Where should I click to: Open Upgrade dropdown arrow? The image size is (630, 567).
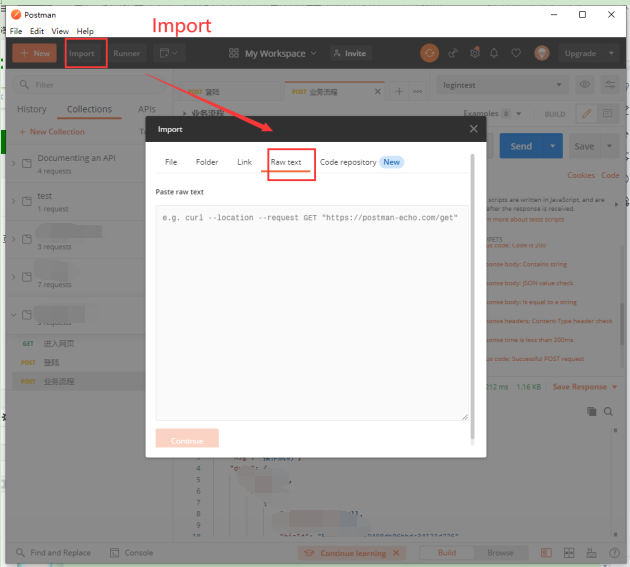[611, 53]
